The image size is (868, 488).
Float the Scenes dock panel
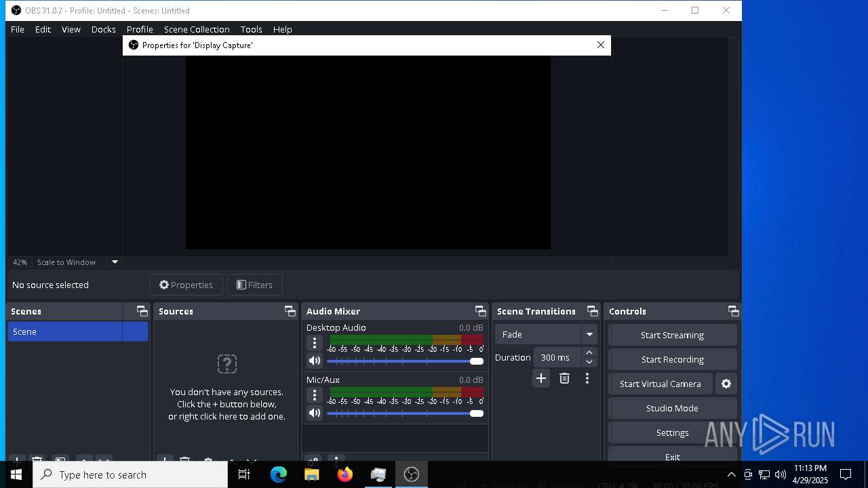(x=142, y=311)
